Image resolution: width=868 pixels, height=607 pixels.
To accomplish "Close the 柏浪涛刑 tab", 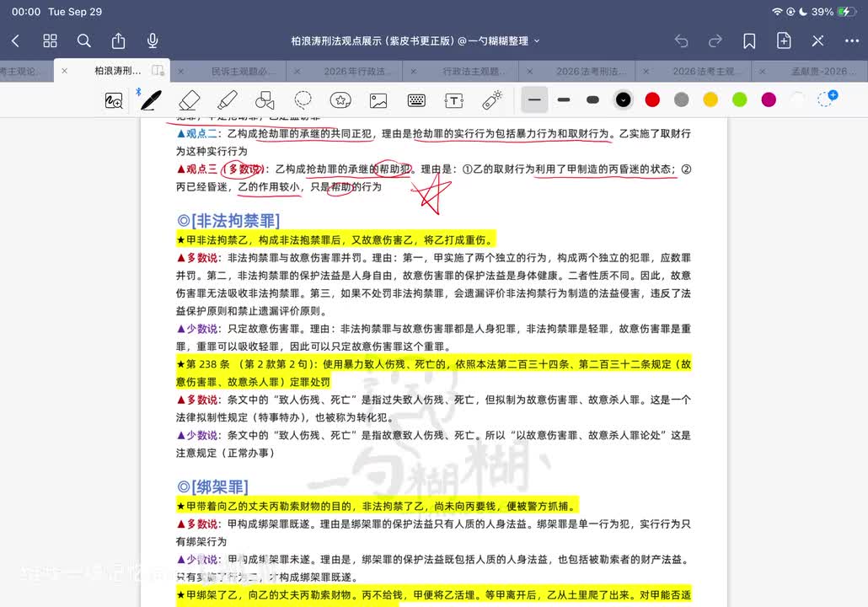I will 64,71.
